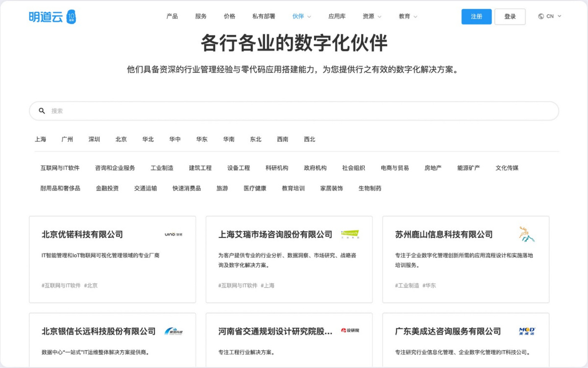Click the globe icon next to CN

coord(540,16)
